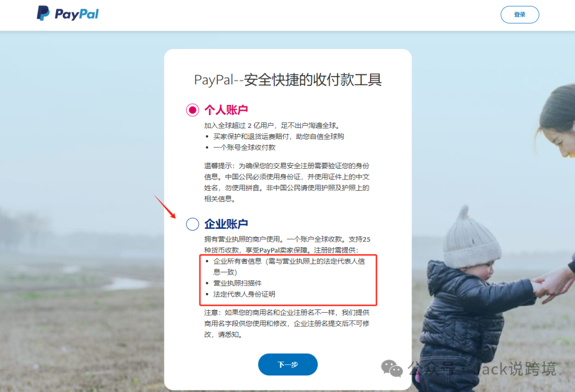The height and width of the screenshot is (392, 575).
Task: Click the 买家保护和退货运费赔付 bullet item
Action: (278, 136)
